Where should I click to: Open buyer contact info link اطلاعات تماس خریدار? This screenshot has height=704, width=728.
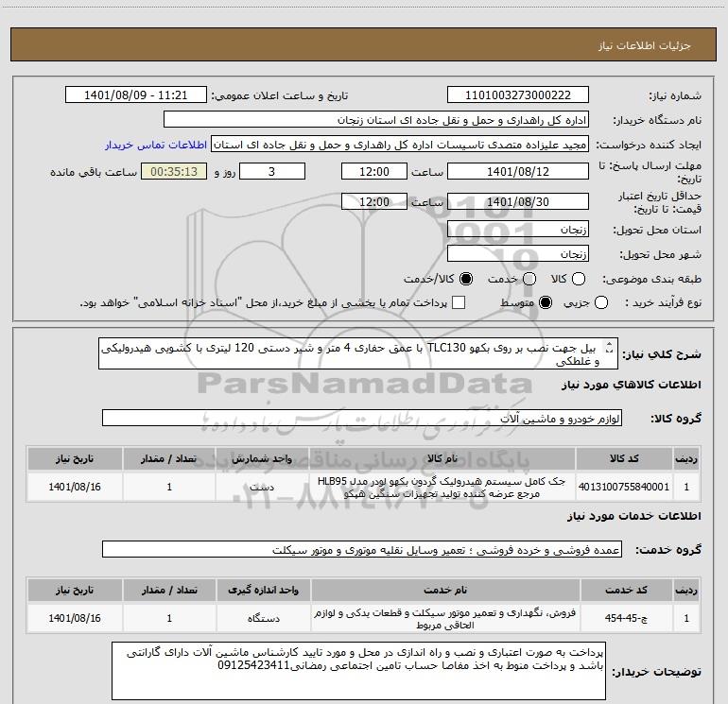pyautogui.click(x=156, y=145)
